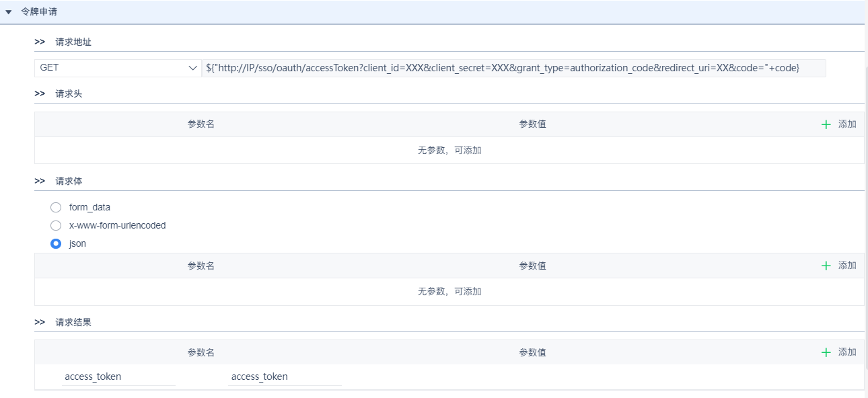
Task: Click the green plus icon in 请求体
Action: (x=826, y=266)
